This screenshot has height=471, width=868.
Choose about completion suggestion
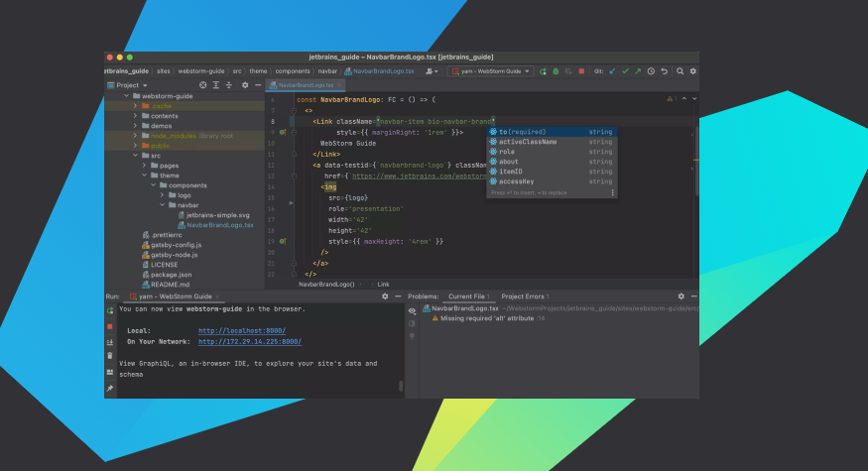tap(552, 162)
